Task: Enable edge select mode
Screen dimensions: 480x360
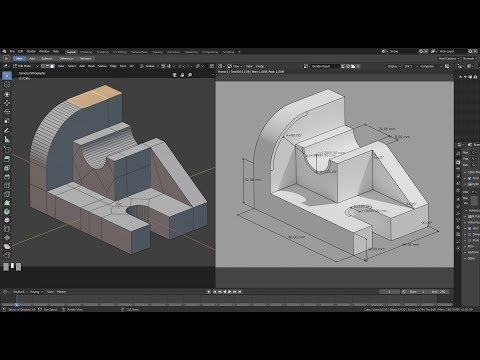Action: click(48, 66)
